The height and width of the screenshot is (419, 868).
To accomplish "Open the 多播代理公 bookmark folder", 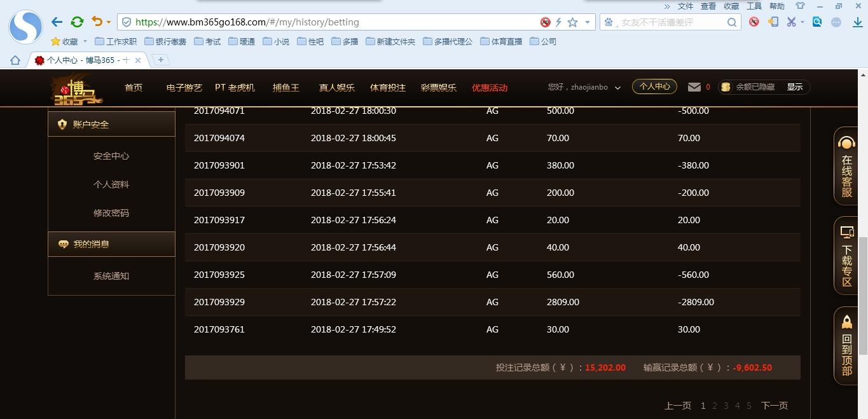I will point(447,41).
